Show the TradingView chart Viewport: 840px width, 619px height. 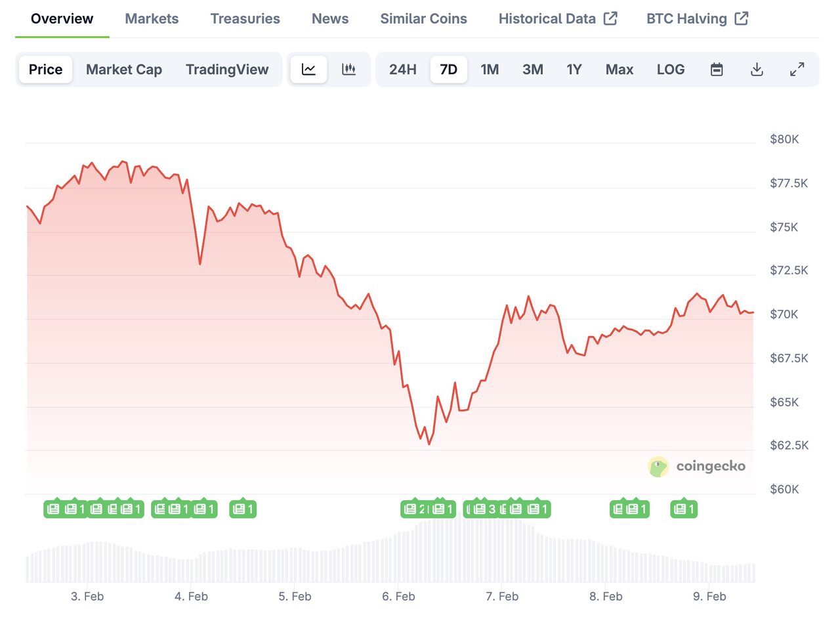227,70
